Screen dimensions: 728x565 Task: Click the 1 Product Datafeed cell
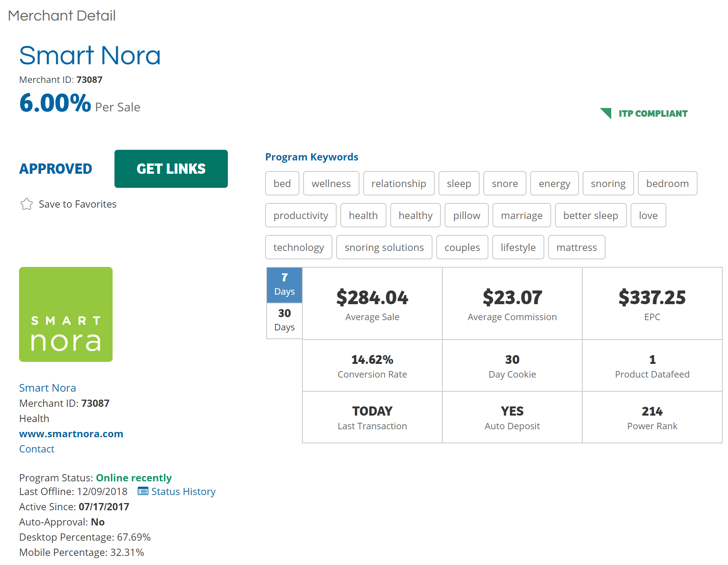[x=652, y=365]
